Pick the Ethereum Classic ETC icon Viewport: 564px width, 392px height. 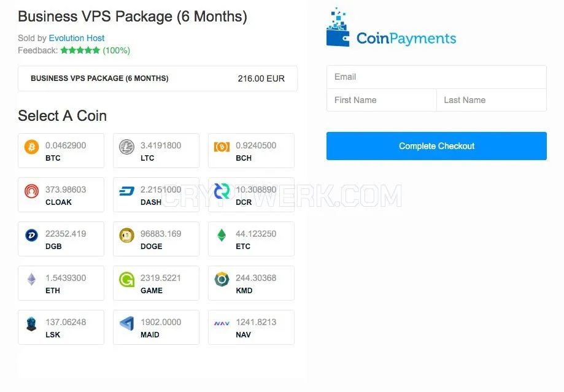click(222, 235)
